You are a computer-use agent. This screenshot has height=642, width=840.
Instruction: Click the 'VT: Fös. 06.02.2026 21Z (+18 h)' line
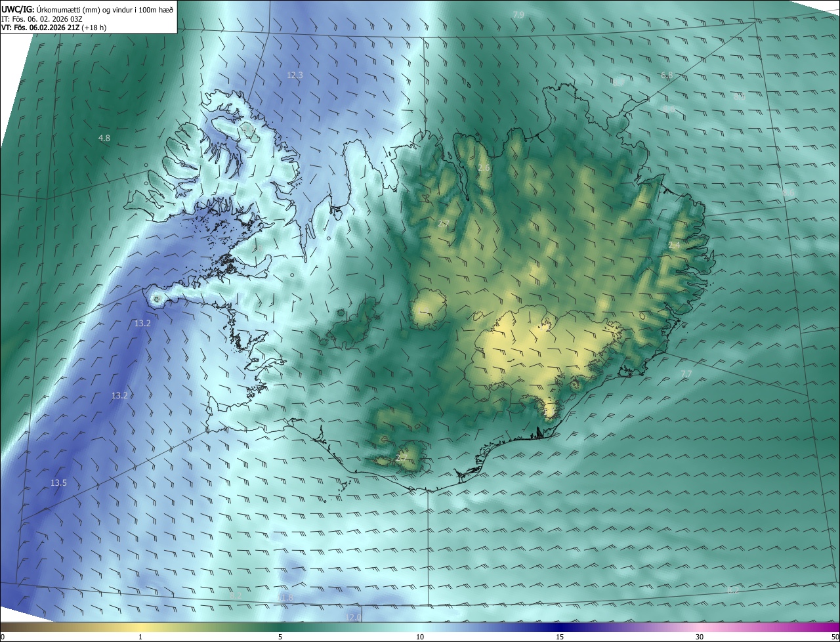click(54, 28)
